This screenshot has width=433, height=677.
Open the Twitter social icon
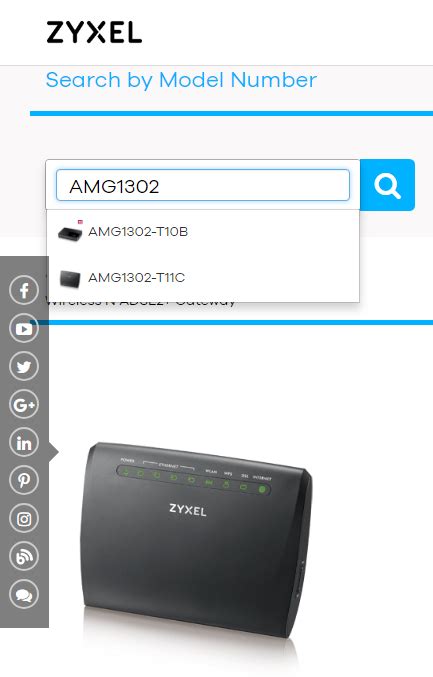coord(24,367)
